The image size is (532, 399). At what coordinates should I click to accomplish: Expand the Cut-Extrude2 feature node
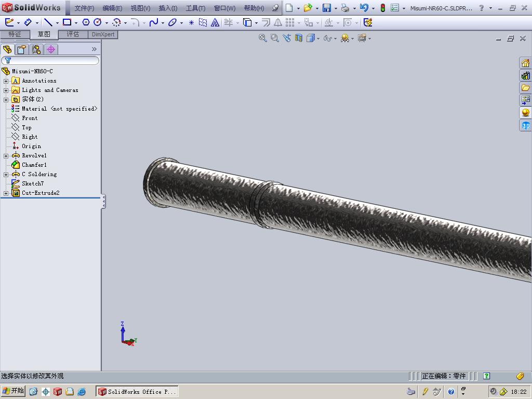pyautogui.click(x=6, y=193)
